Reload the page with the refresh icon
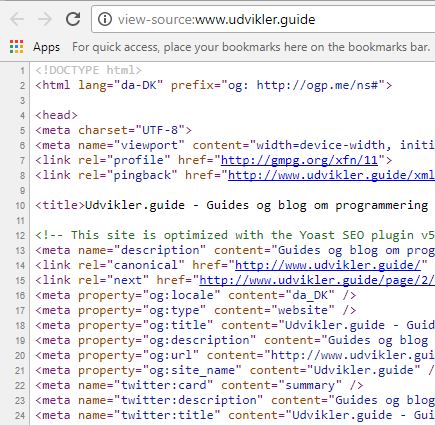 point(73,19)
